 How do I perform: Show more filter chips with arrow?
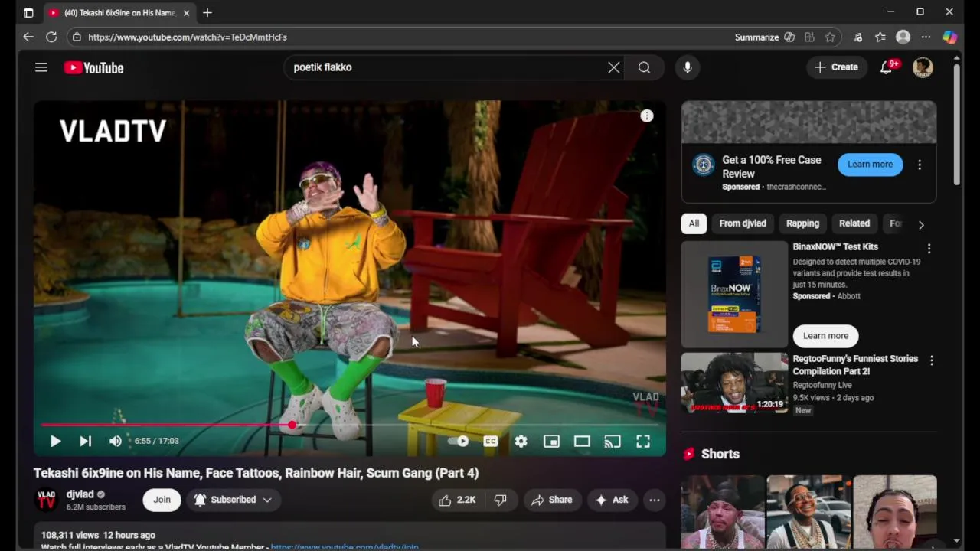click(x=921, y=224)
